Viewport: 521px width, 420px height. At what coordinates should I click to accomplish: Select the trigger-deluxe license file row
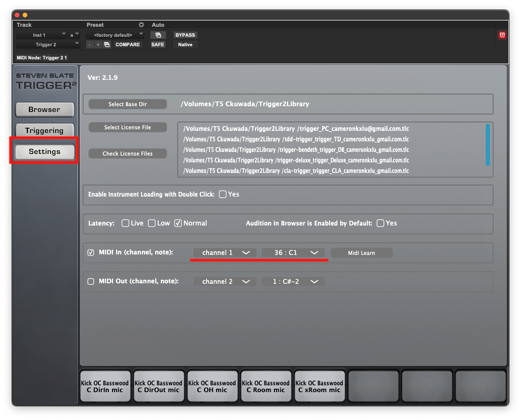[296, 160]
